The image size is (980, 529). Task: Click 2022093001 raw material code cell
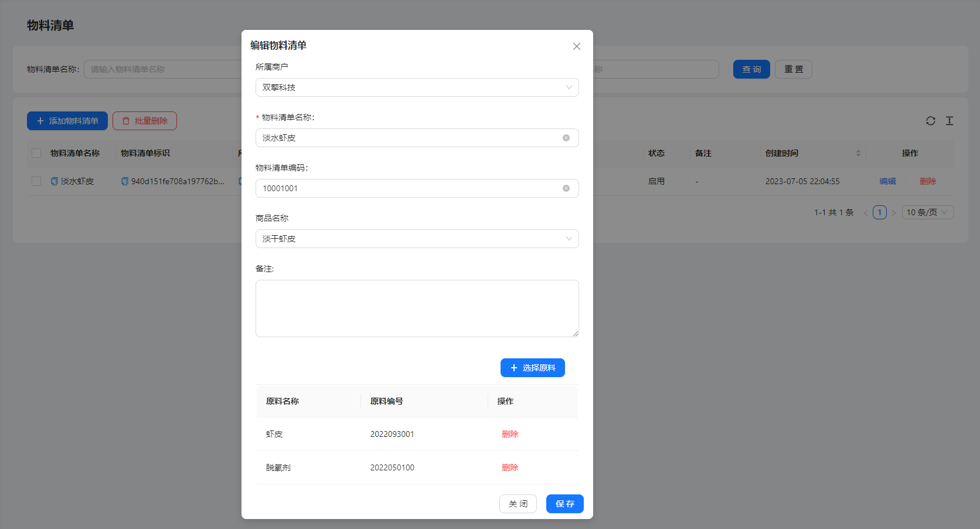(x=392, y=434)
